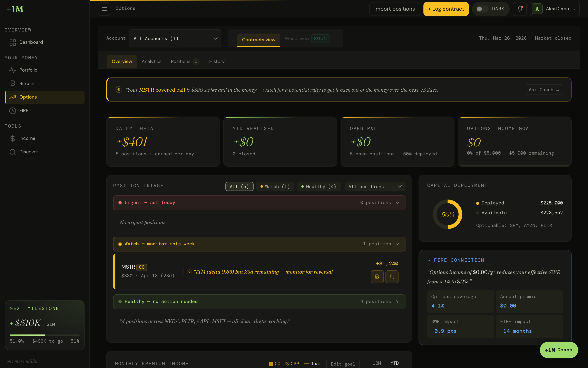Click the Discover magnifier icon
Image resolution: width=588 pixels, height=368 pixels.
pos(13,152)
